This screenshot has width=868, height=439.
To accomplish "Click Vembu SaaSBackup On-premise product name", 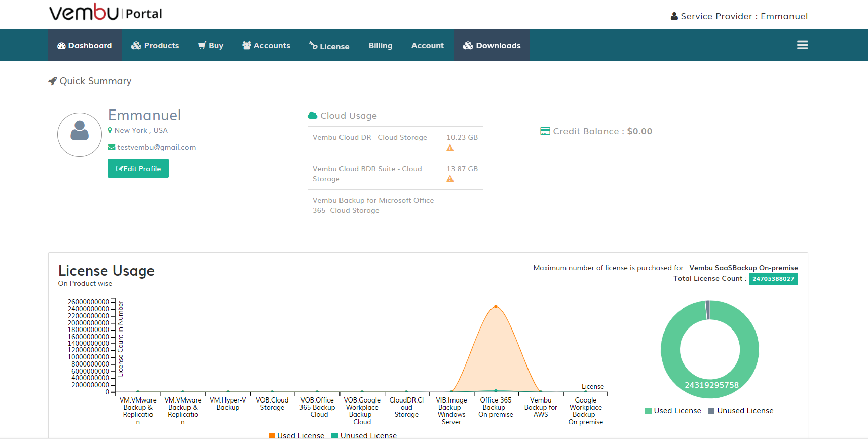I will 743,268.
